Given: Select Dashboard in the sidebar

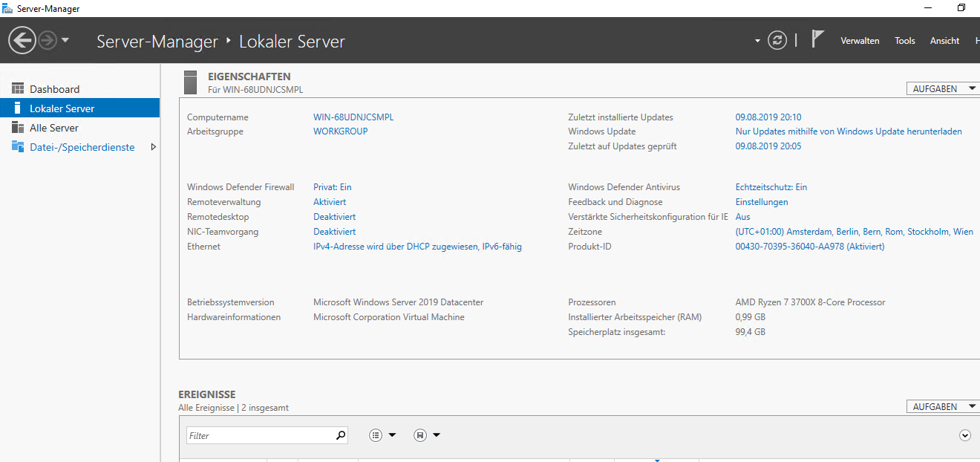Looking at the screenshot, I should coord(79,89).
